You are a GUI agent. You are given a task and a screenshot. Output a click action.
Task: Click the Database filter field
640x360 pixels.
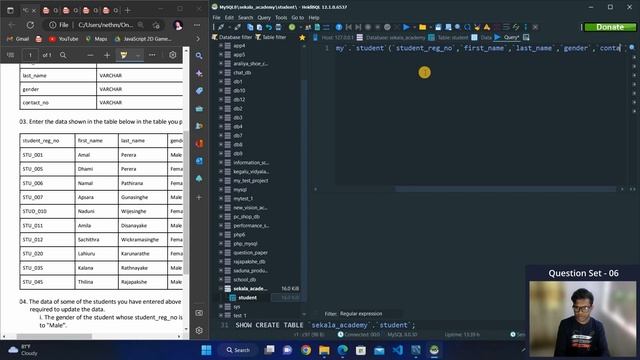click(x=232, y=37)
